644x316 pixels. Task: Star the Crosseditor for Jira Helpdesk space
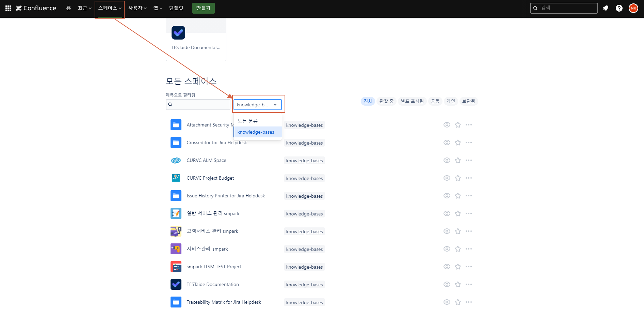(458, 142)
